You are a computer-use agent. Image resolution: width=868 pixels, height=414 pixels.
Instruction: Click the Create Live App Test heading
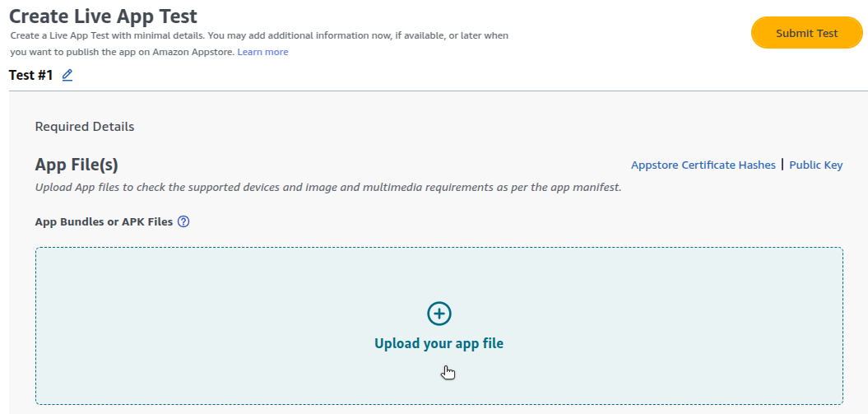[x=103, y=16]
